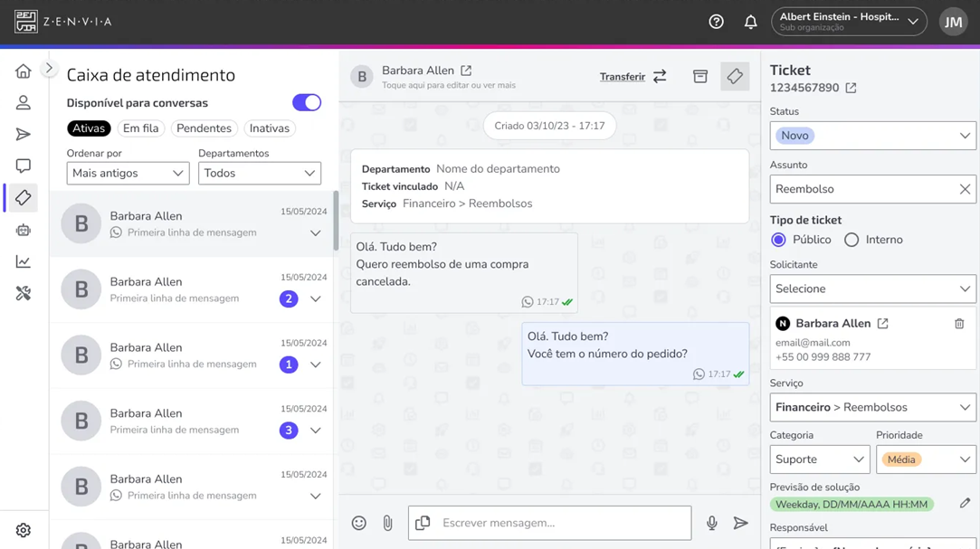Open Barbara Allen contact link in chat header

(x=466, y=71)
